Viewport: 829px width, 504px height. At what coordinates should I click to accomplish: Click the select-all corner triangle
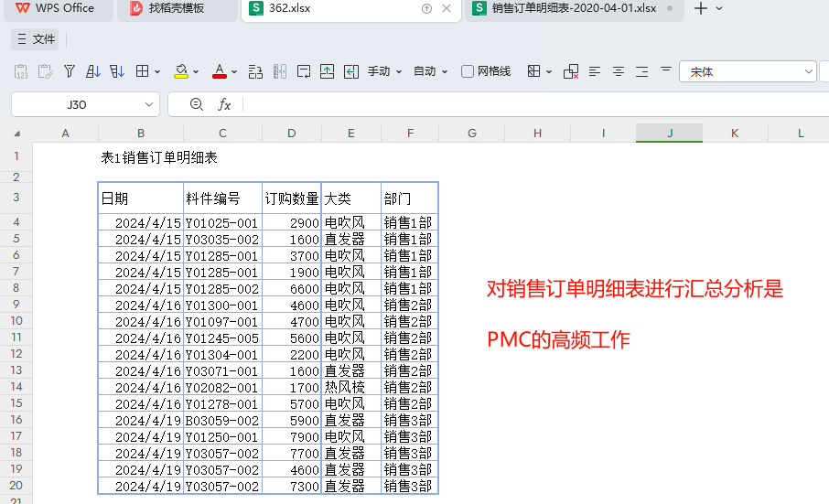click(16, 134)
